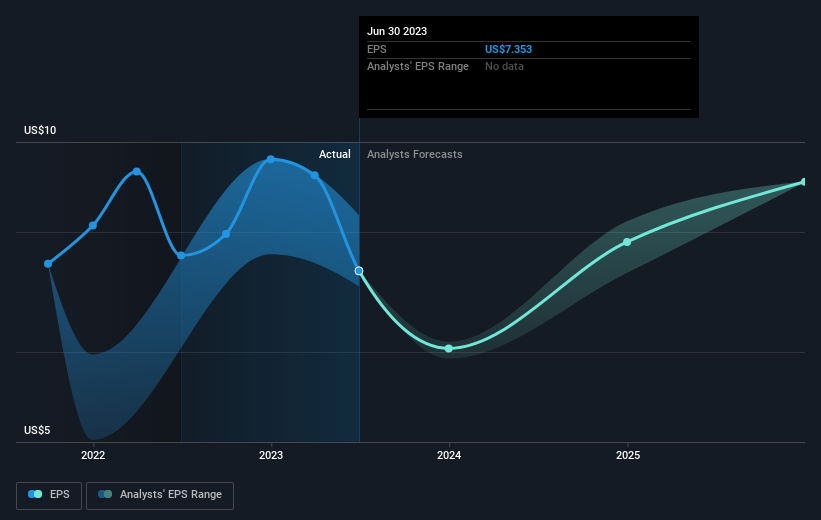Viewport: 821px width, 520px height.
Task: Click the 'Analysts' EPS Range' tooltip row label
Action: [x=418, y=67]
